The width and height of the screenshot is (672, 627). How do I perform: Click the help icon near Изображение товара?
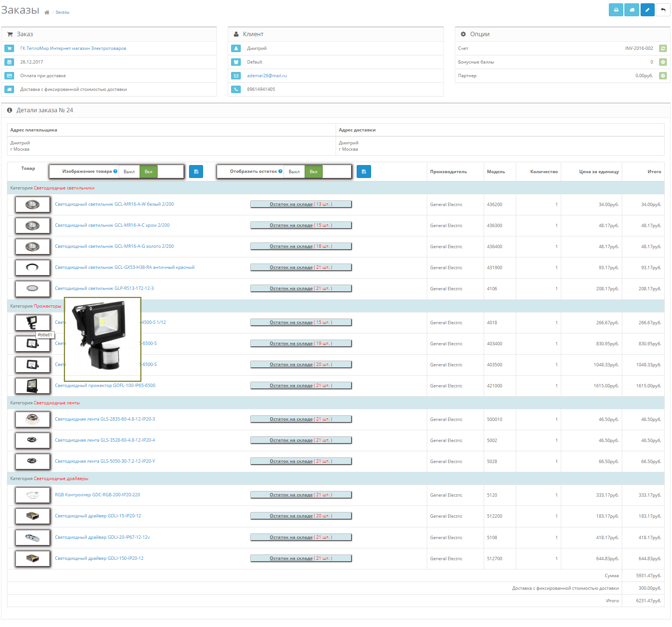point(116,171)
